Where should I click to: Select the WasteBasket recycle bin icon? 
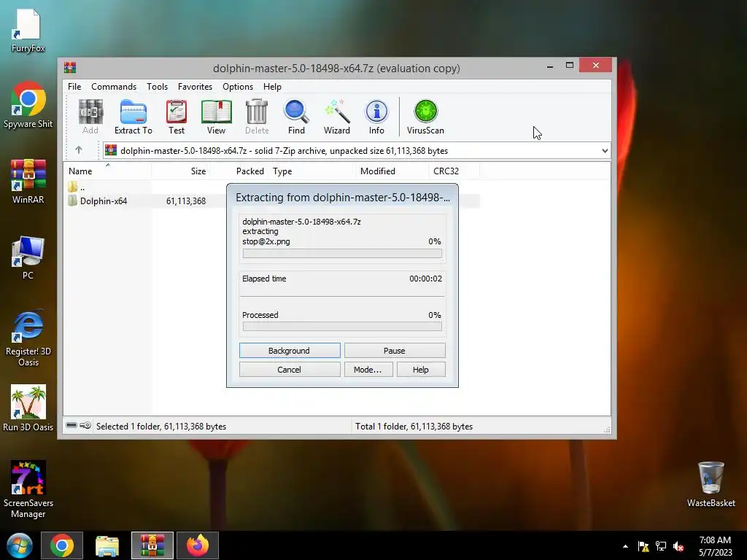tap(711, 484)
